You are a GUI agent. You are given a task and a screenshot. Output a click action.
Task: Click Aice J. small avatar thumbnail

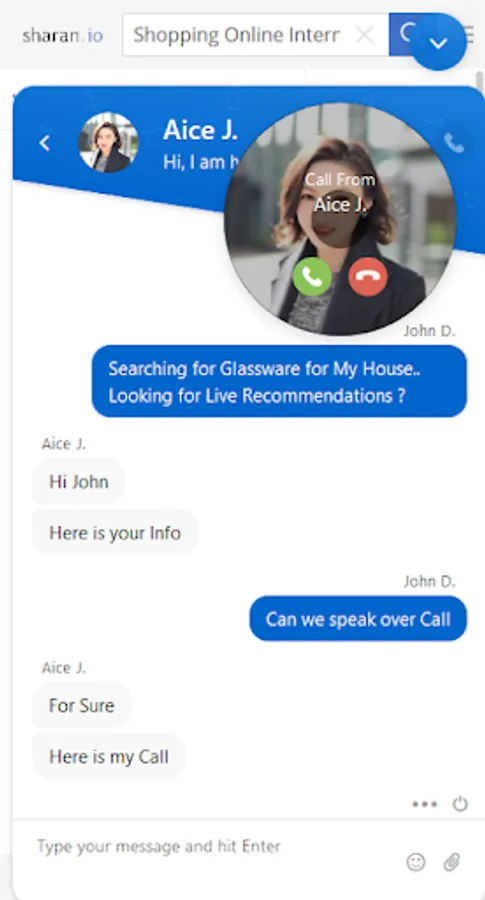pyautogui.click(x=108, y=142)
